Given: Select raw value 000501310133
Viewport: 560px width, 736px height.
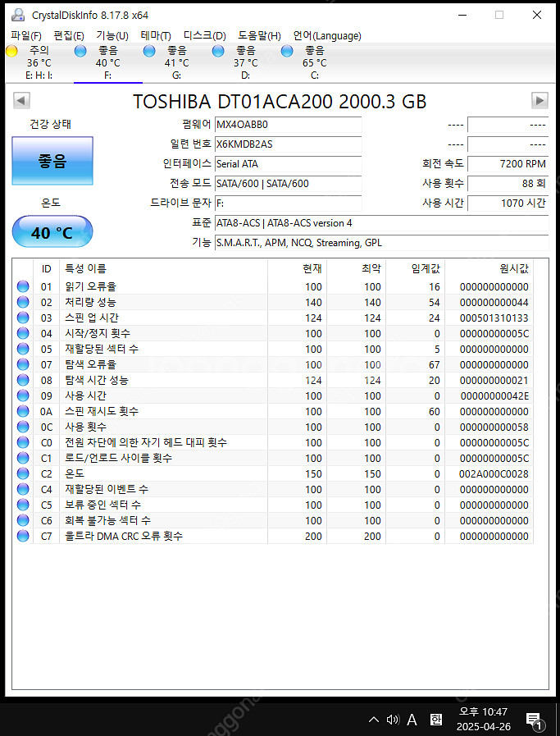Looking at the screenshot, I should coord(494,318).
